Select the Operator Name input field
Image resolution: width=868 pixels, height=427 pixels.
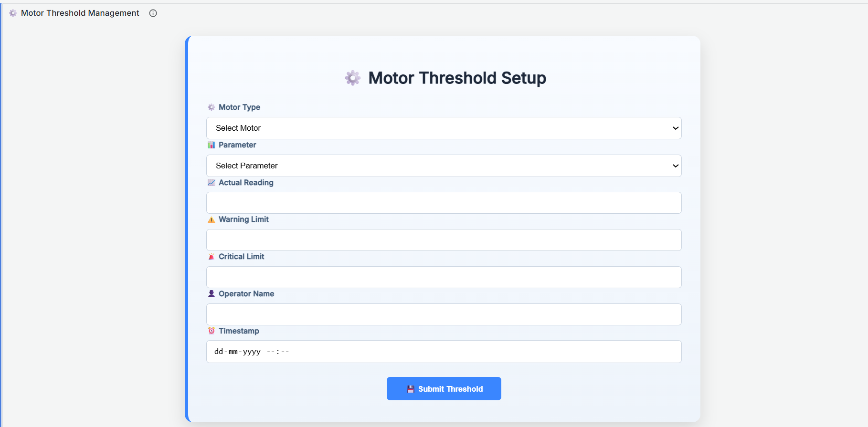click(x=444, y=314)
